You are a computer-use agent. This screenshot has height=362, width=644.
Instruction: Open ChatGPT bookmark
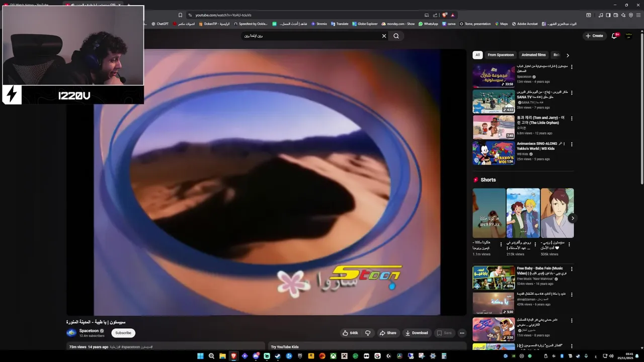[x=160, y=24]
